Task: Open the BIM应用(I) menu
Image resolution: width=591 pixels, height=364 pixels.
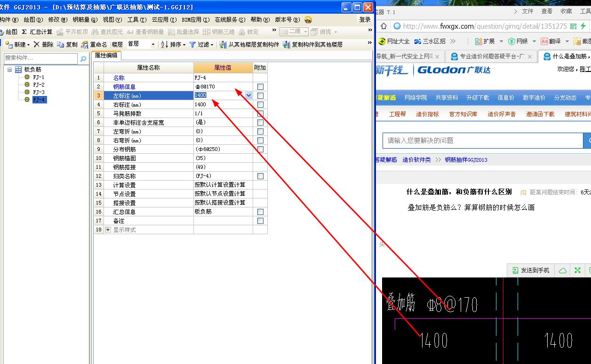Action: pyautogui.click(x=195, y=20)
